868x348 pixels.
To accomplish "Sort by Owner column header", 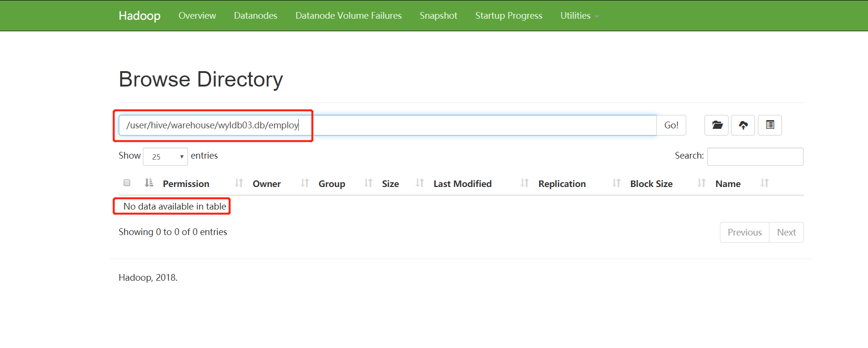I will click(267, 184).
